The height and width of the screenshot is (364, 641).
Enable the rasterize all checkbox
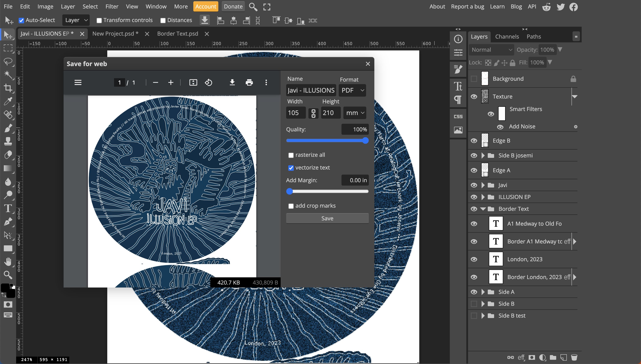click(x=291, y=155)
